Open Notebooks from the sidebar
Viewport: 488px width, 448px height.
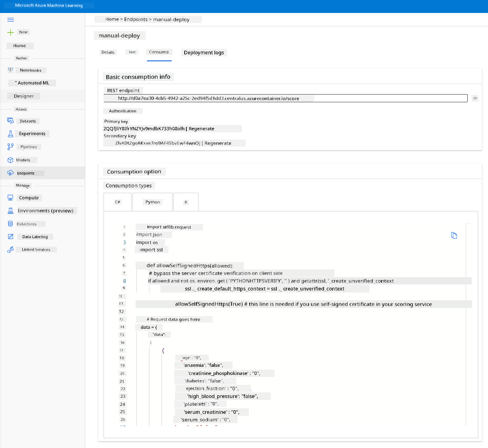click(x=31, y=70)
